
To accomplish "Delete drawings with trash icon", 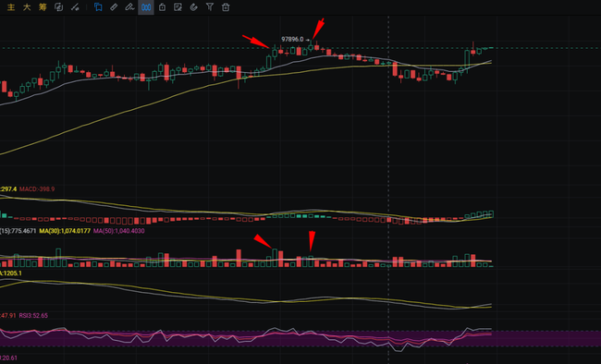I will 226,6.
